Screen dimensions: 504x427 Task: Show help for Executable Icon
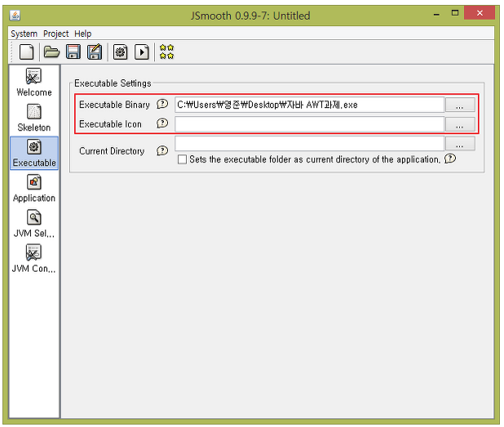[x=162, y=123]
